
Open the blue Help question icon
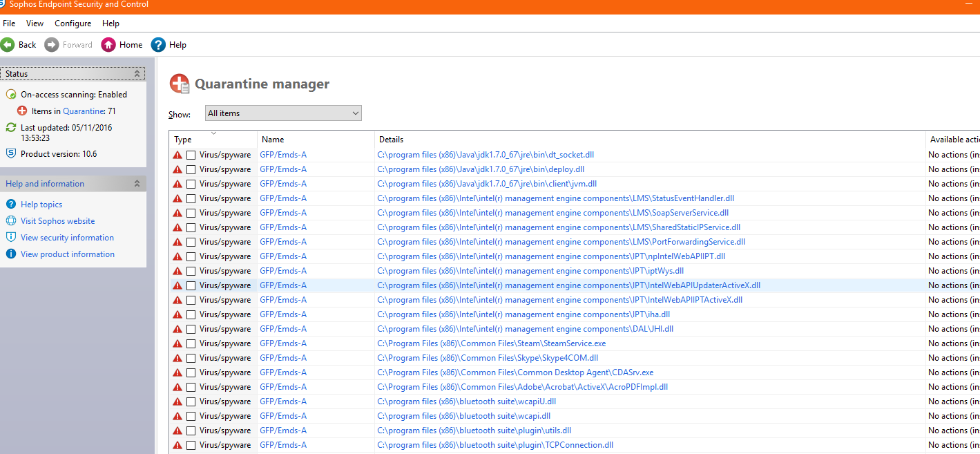pyautogui.click(x=158, y=45)
